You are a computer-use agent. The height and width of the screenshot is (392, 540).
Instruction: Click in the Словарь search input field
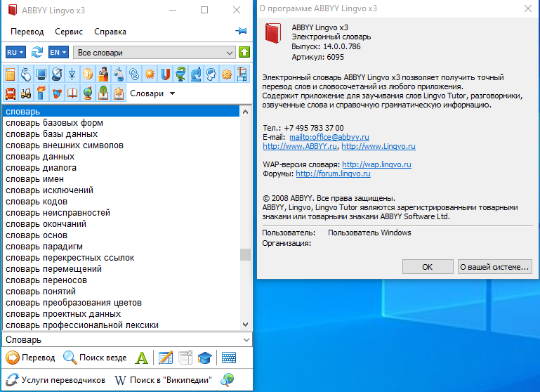(122, 339)
